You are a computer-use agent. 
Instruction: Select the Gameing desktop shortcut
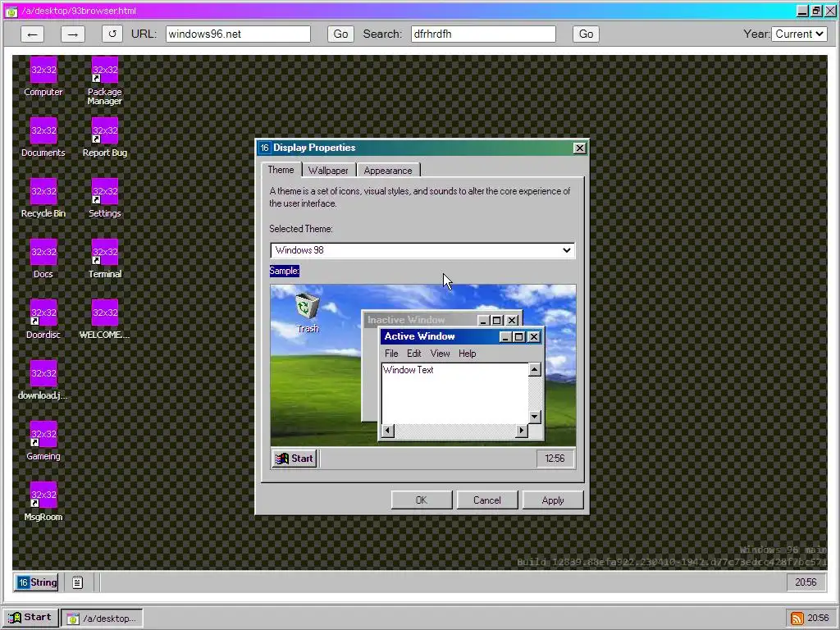click(43, 440)
